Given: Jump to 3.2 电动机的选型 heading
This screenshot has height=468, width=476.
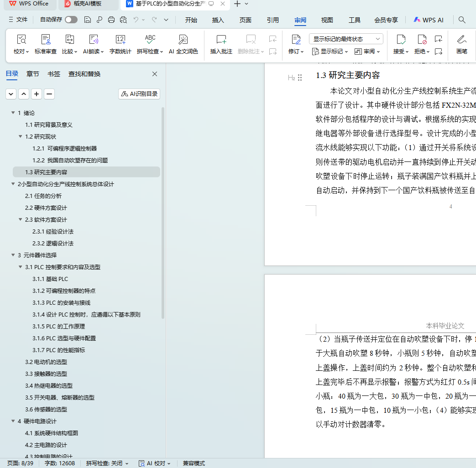Looking at the screenshot, I should [46, 362].
